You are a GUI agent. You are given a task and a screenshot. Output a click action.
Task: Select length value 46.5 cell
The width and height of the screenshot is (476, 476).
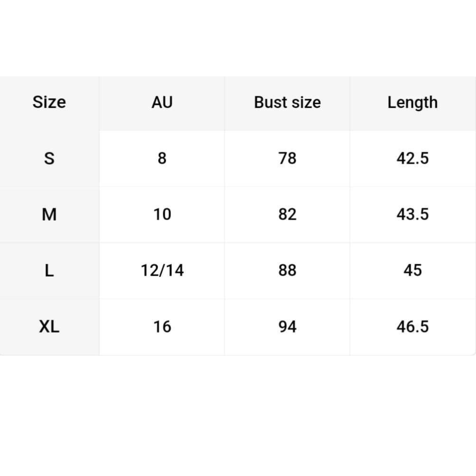pos(412,327)
